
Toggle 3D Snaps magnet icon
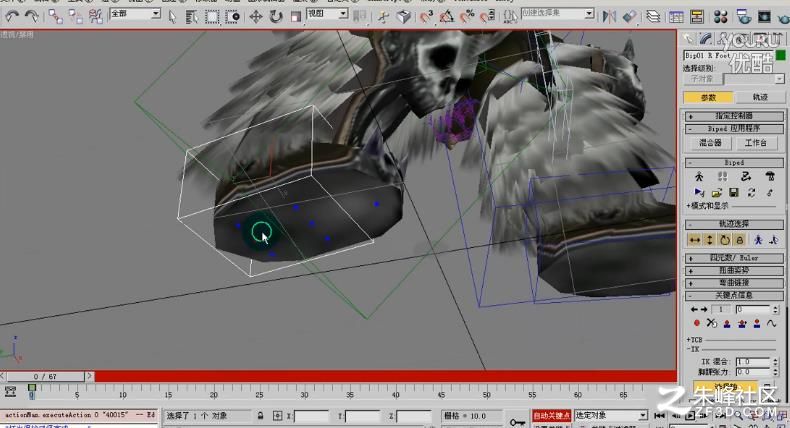click(x=426, y=17)
